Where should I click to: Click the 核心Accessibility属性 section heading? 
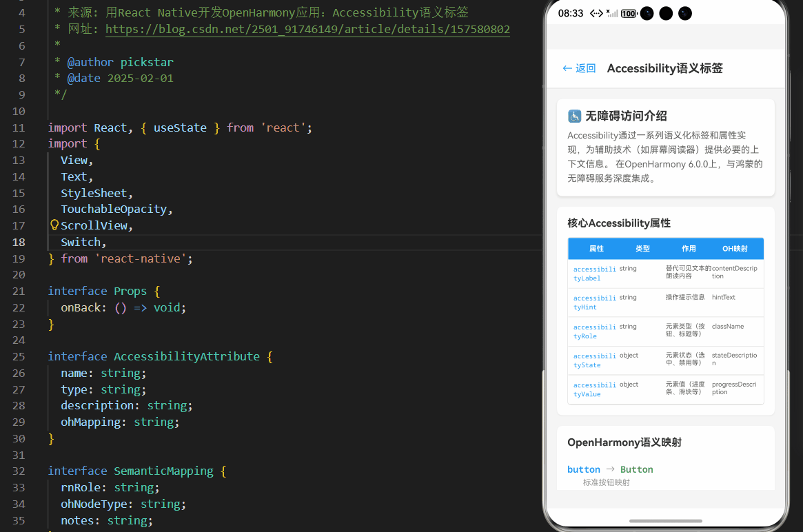click(619, 223)
